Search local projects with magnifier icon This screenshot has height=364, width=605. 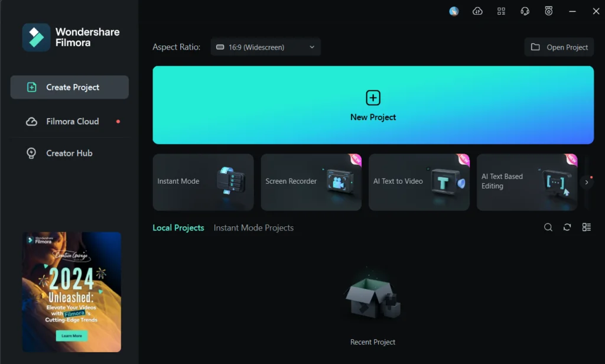point(548,227)
